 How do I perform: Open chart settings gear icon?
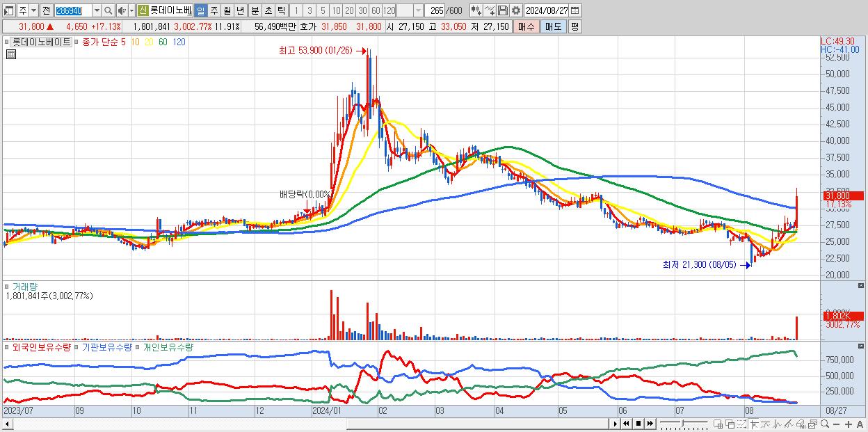tap(516, 10)
